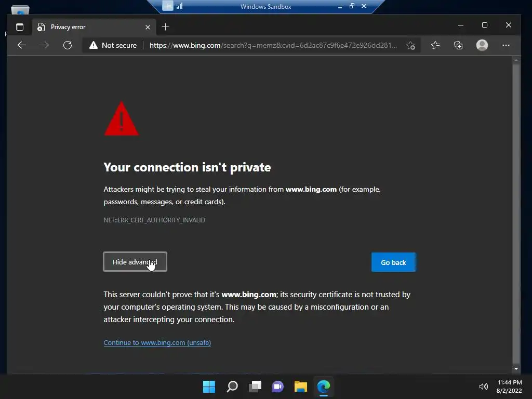This screenshot has height=399, width=532.
Task: Click the scrollbar up arrow
Action: pos(516,60)
